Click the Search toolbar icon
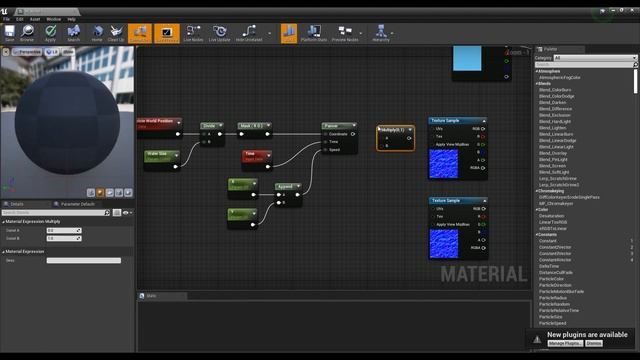Screen dimensions: 640x360 point(73,33)
